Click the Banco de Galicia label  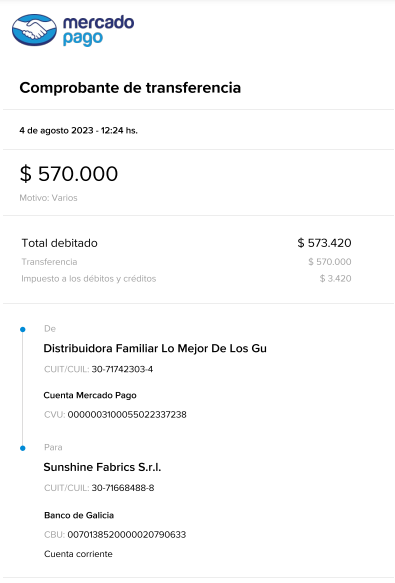tap(79, 515)
